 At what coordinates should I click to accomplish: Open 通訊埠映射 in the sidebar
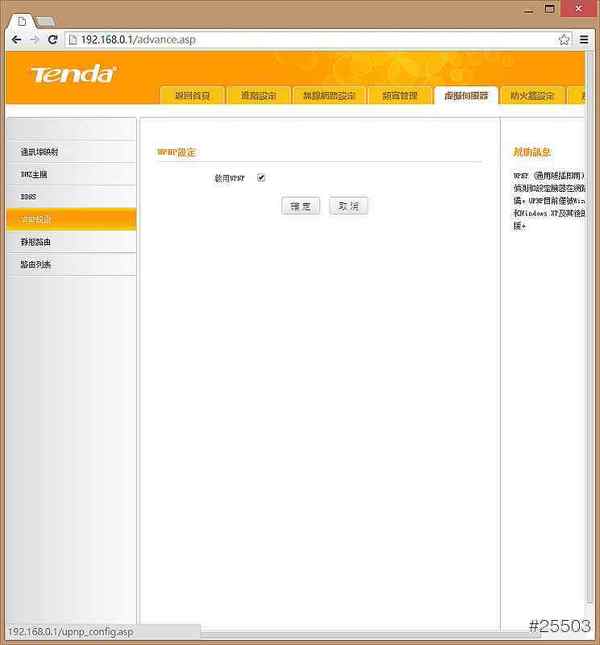click(x=72, y=152)
